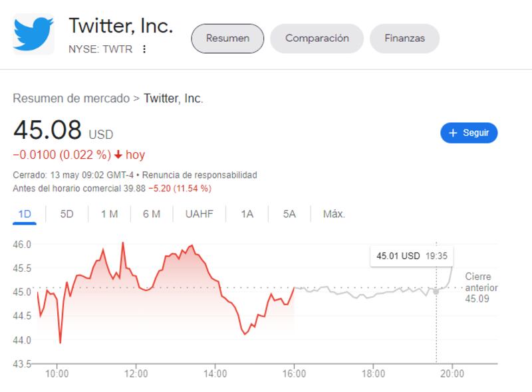Switch chart to 1A range
Viewport: 532px width, 392px height.
247,214
